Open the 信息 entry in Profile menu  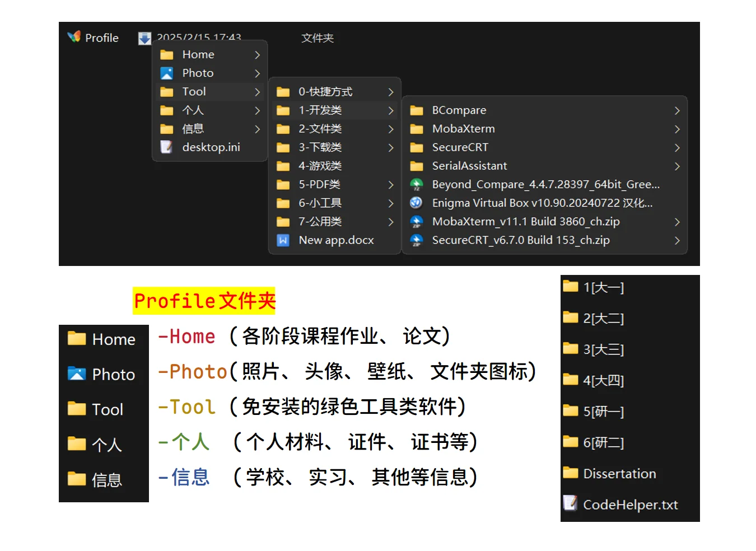coord(193,128)
